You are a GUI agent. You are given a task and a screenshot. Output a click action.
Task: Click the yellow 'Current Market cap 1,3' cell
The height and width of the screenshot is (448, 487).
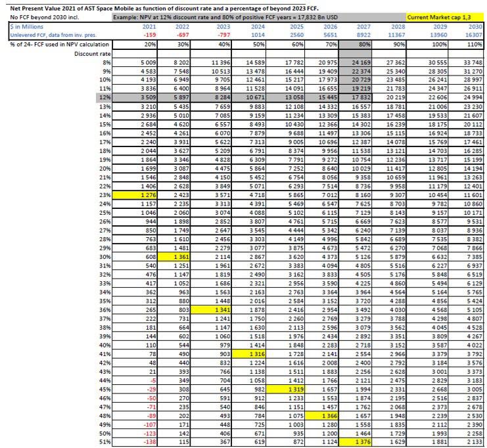[x=444, y=17]
